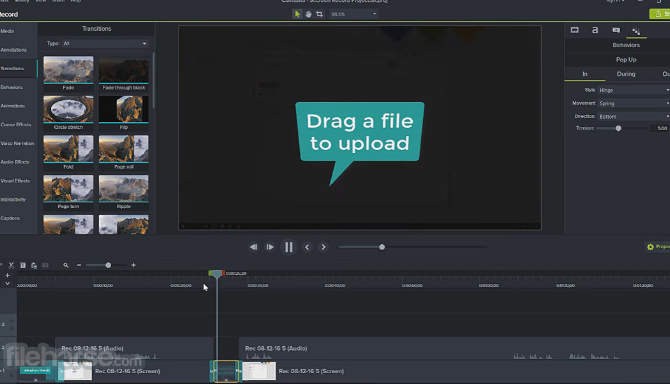Select the highlighted transition clip on timeline

225,371
